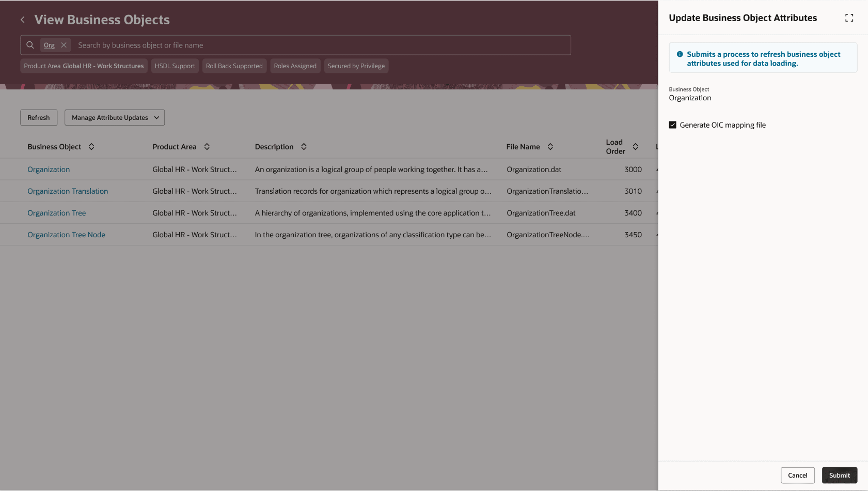
Task: Uncheck Generate OIC mapping file
Action: (672, 125)
